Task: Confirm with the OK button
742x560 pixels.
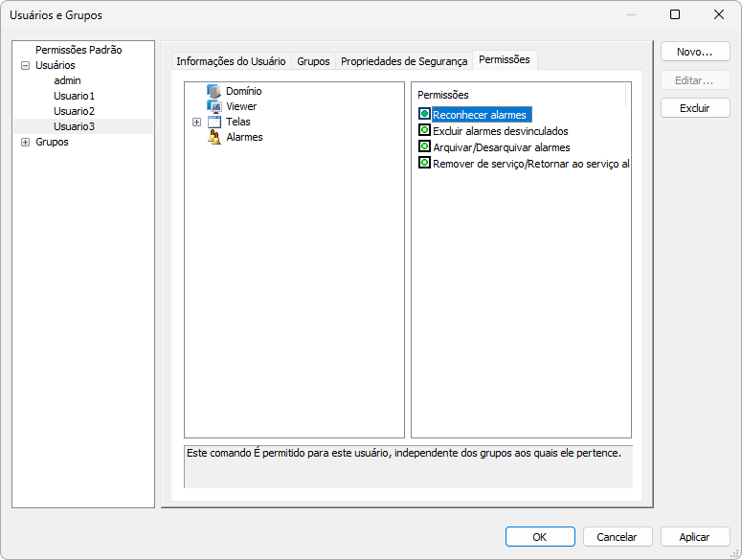Action: [540, 537]
